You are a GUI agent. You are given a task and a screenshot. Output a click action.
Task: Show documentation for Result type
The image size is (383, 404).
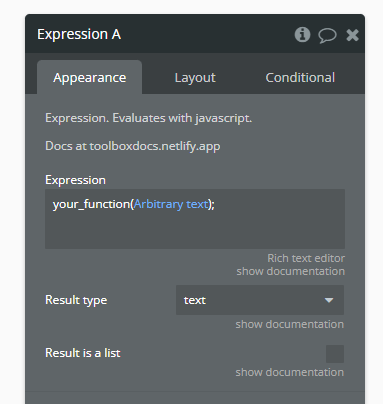pos(290,324)
